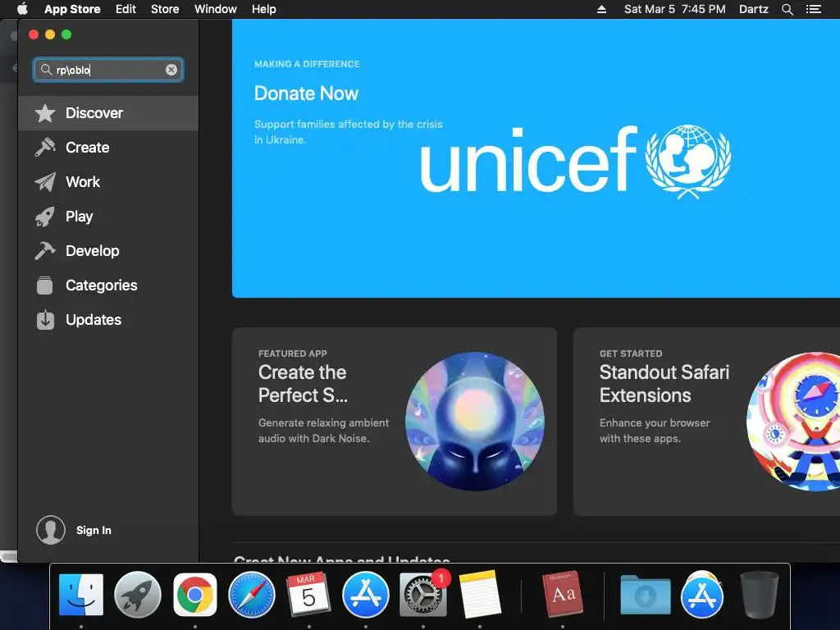Click the search magnifier in search field
840x630 pixels.
coord(46,70)
